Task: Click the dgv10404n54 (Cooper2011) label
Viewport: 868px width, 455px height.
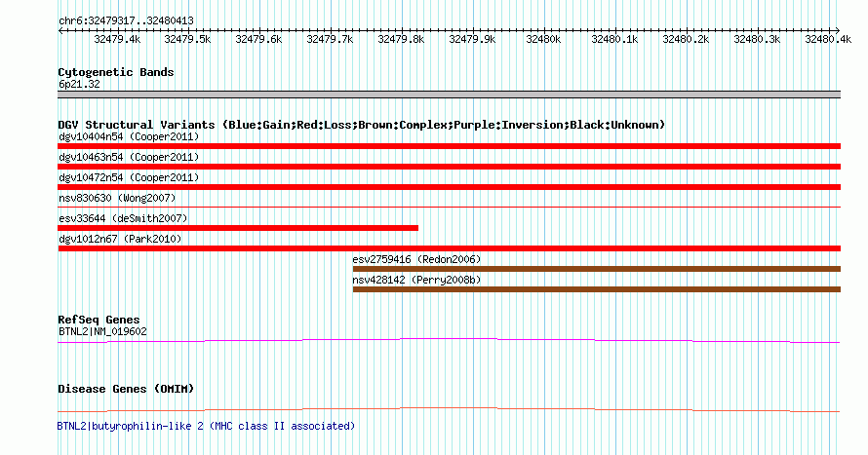Action: 129,136
